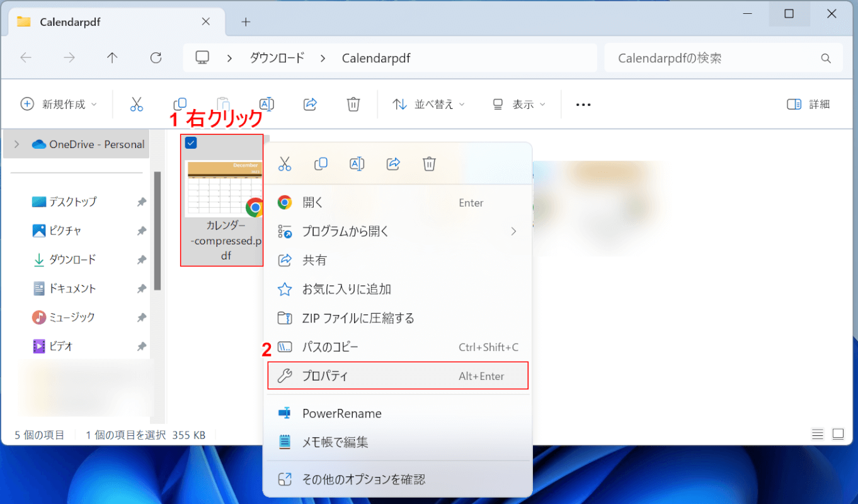858x504 pixels.
Task: Click the Share icon in the Explorer toolbar
Action: (310, 104)
